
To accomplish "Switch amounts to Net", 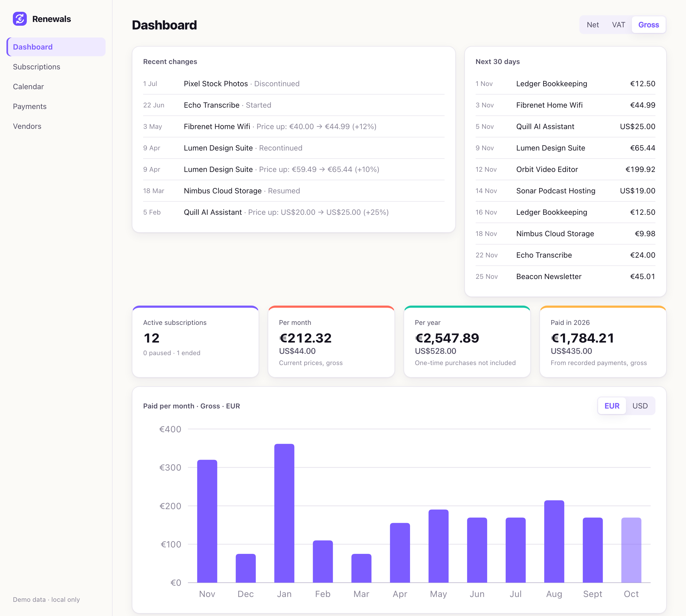I will click(592, 25).
